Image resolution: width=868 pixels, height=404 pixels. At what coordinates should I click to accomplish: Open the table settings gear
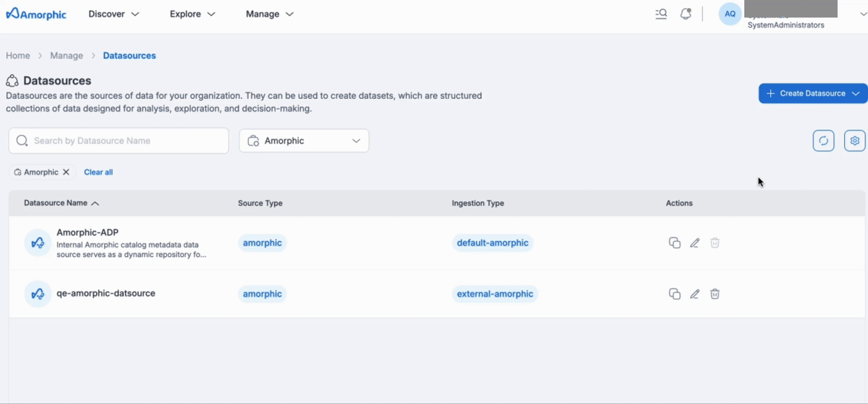854,141
